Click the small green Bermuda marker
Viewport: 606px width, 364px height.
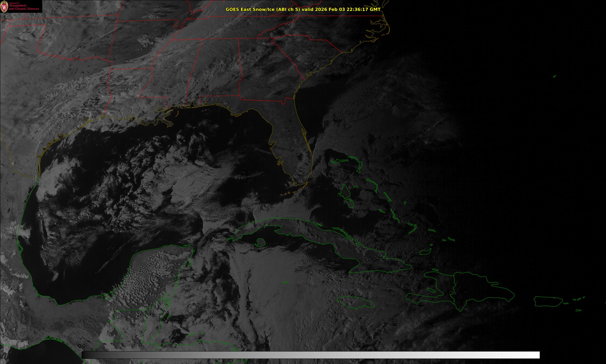554,76
